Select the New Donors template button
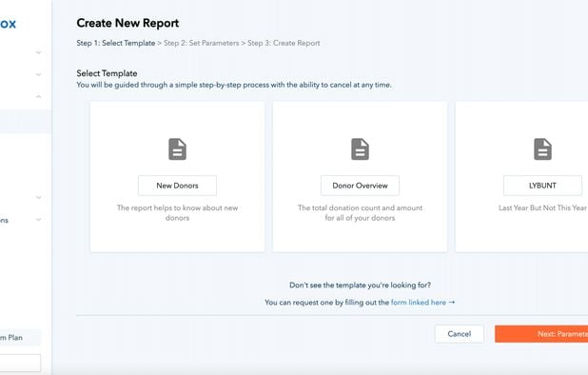 tap(177, 186)
